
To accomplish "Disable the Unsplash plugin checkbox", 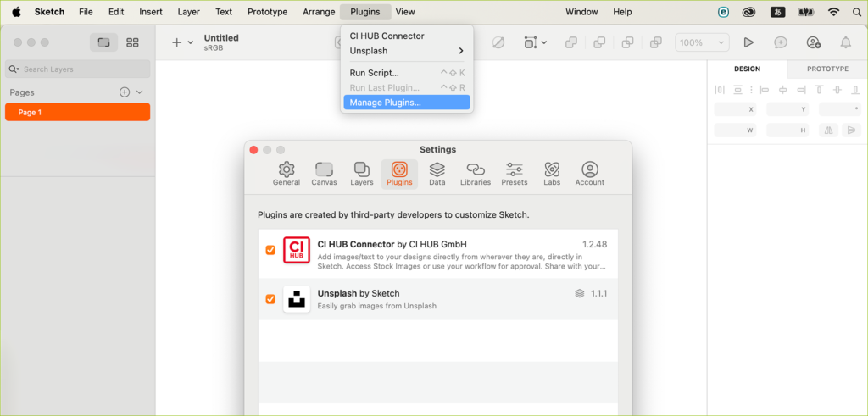I will pyautogui.click(x=270, y=299).
